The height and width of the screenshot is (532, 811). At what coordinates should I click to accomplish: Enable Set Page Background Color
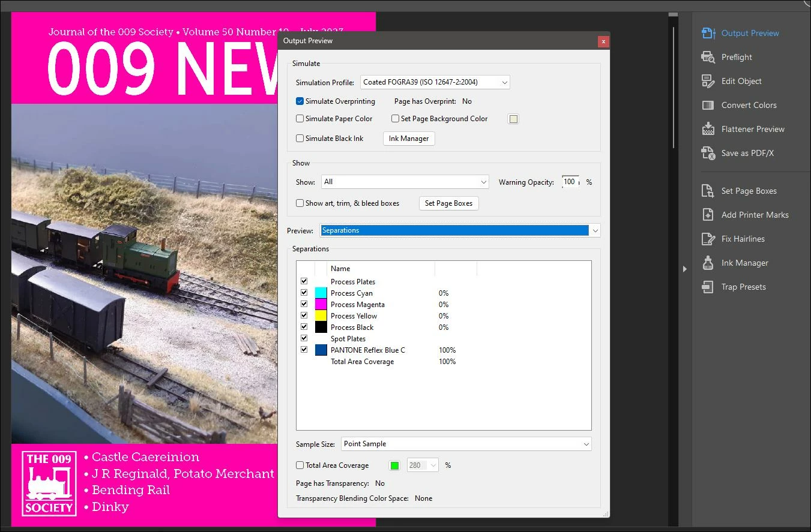point(395,119)
